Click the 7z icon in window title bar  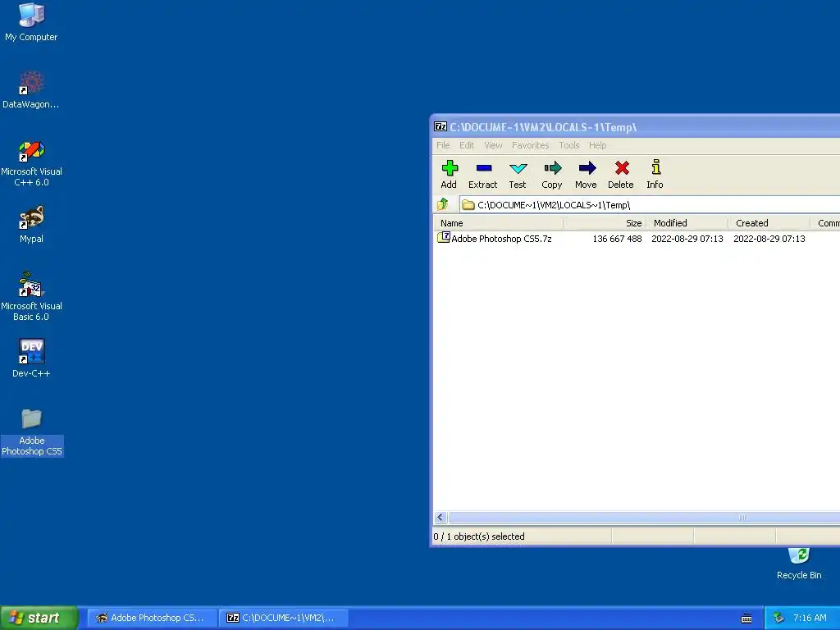click(441, 127)
